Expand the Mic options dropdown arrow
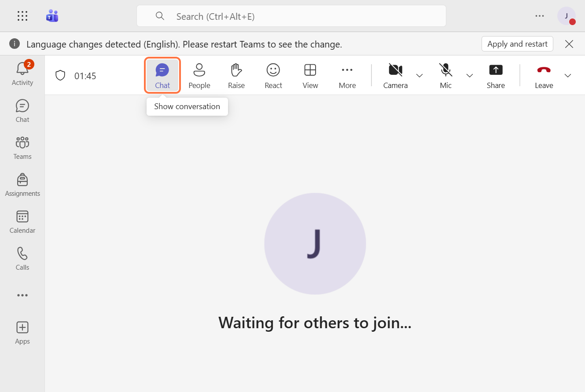The image size is (585, 392). [470, 76]
